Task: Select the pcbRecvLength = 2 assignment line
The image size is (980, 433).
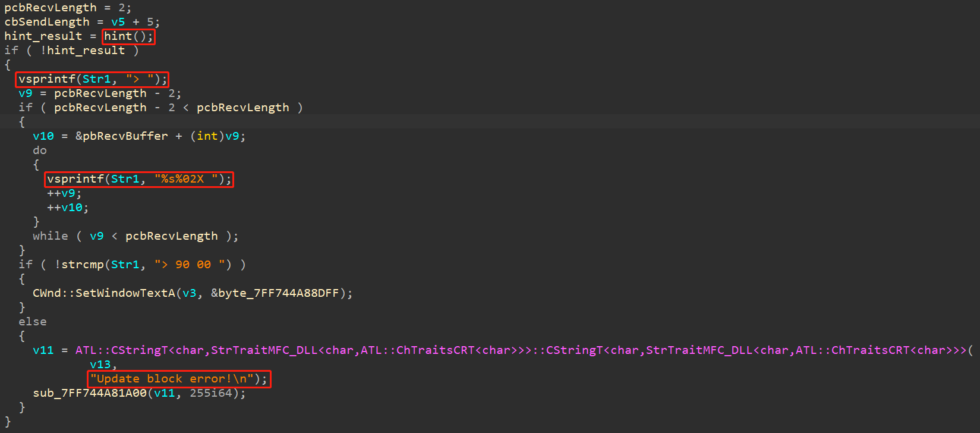Action: point(68,8)
